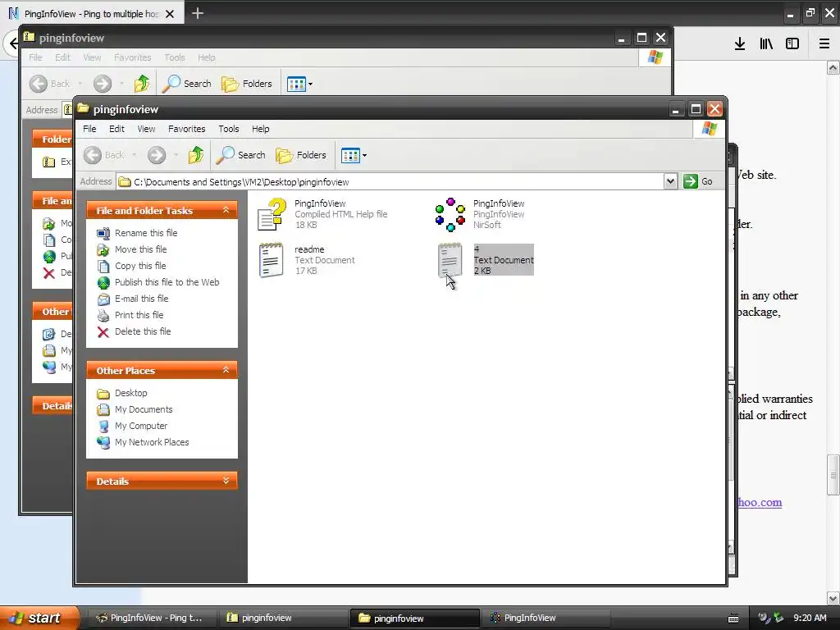Open Favorites menu in front window
The height and width of the screenshot is (630, 840).
[x=186, y=129]
